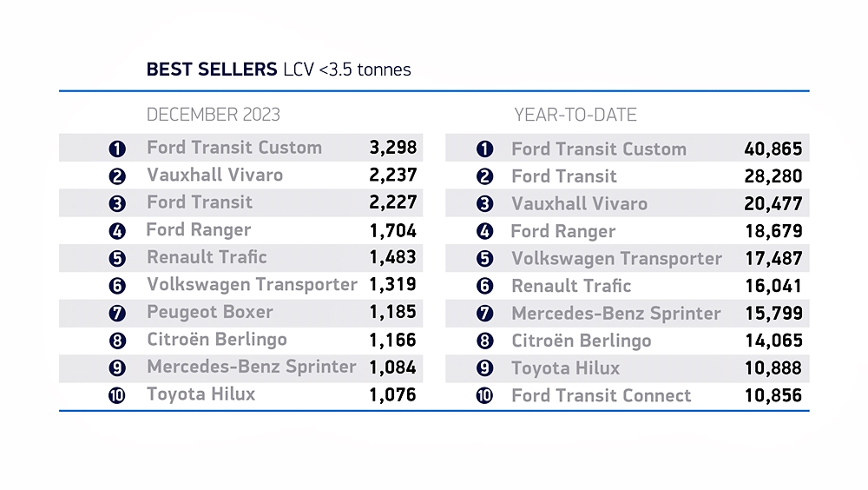
Task: Select the rank 5 badge beside Volkswagen Transporter
Action: click(484, 259)
